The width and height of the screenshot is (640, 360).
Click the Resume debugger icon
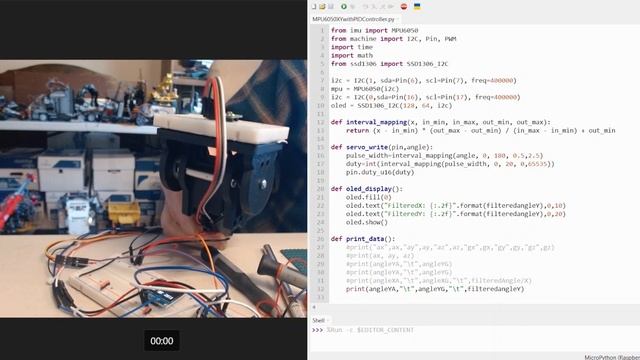391,7
